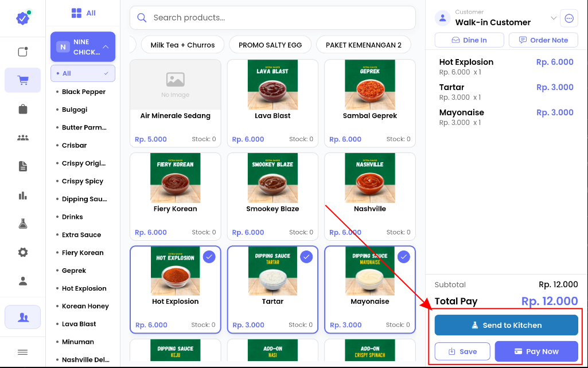Screen dimensions: 588x368
Task: Choose Nashville Del... category
Action: tap(85, 360)
